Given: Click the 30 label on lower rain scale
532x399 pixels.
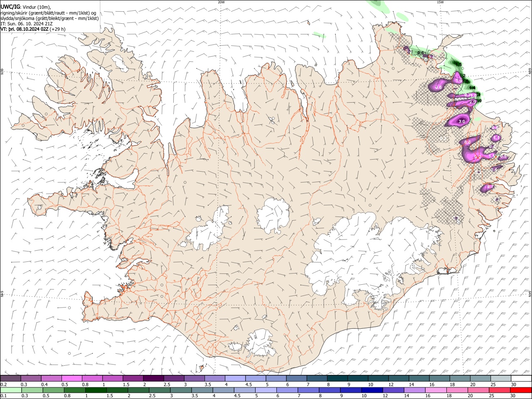Looking at the screenshot, I should click(x=513, y=396).
